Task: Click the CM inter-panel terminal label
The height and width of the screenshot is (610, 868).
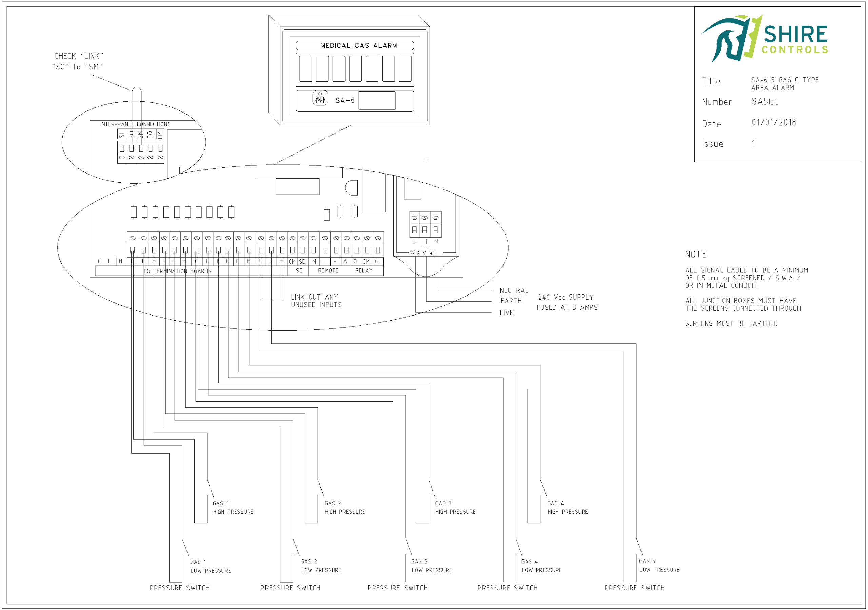Action: (160, 135)
